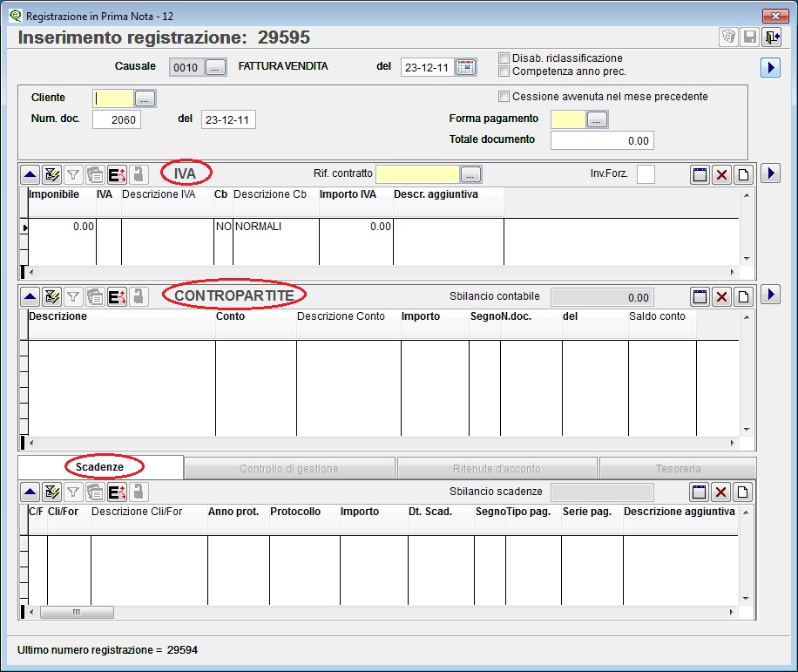The width and height of the screenshot is (798, 672).
Task: Click the Causale code field 0010
Action: coord(186,67)
